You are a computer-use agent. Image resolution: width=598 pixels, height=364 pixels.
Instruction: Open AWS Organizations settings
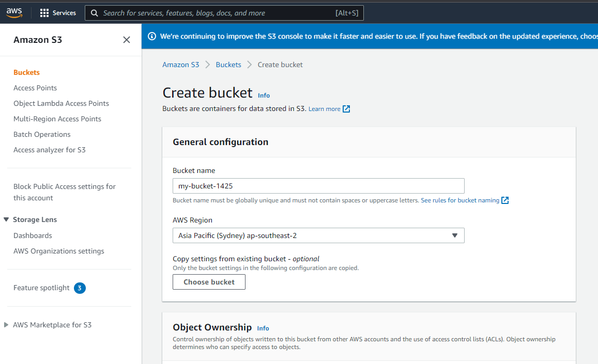pyautogui.click(x=58, y=250)
